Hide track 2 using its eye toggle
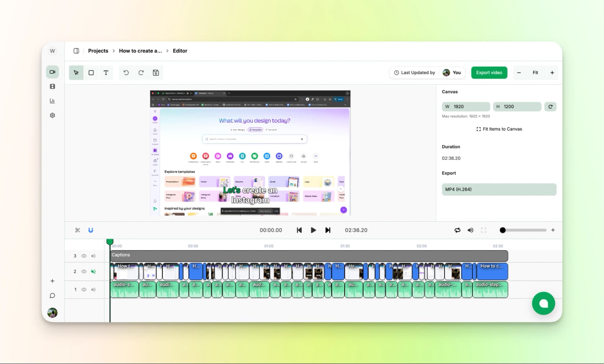 84,271
